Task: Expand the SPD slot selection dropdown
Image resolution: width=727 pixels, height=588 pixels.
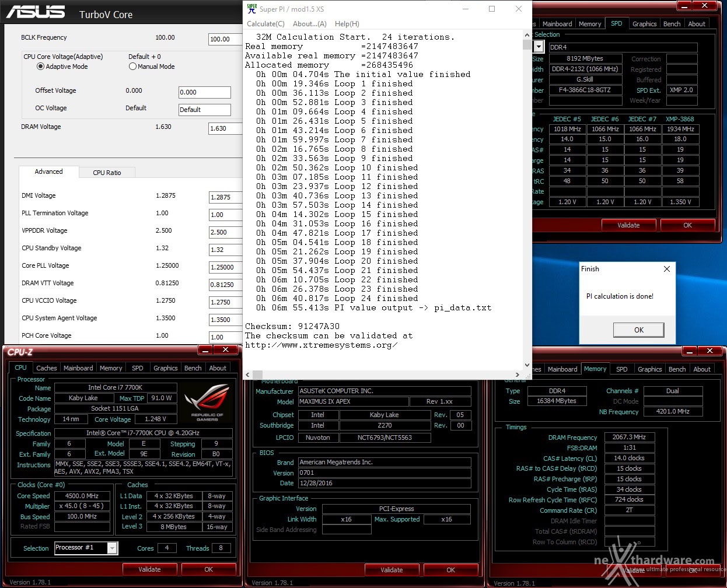Action: [x=540, y=47]
